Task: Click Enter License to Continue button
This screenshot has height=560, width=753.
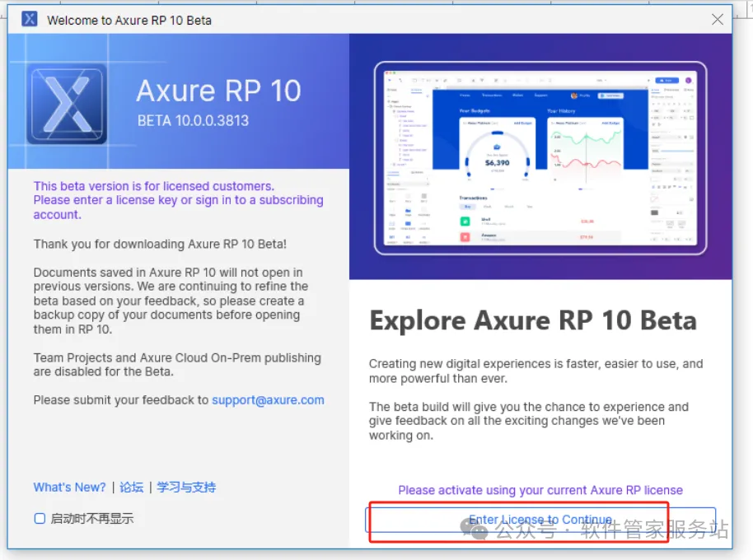Action: [540, 520]
